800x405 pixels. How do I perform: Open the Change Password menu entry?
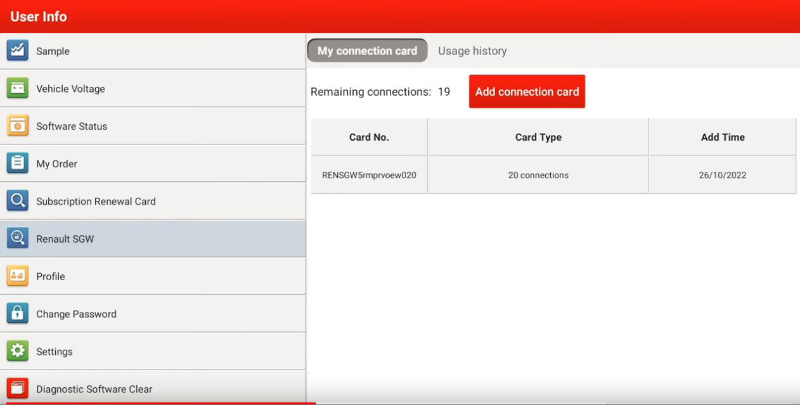(76, 314)
